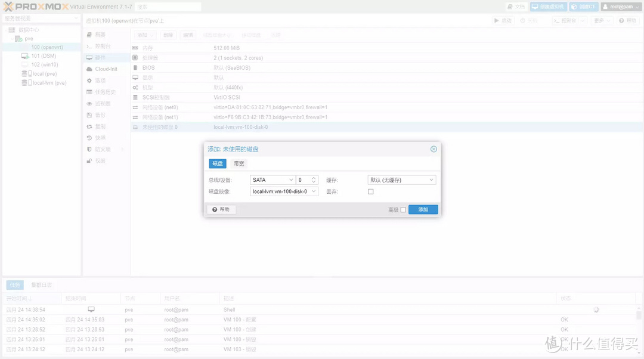
Task: Close the add unused disk dialog
Action: point(434,149)
